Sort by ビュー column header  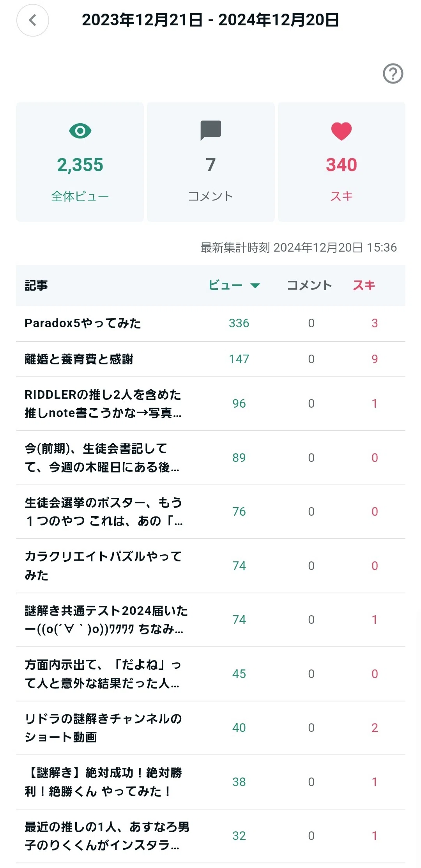click(225, 285)
